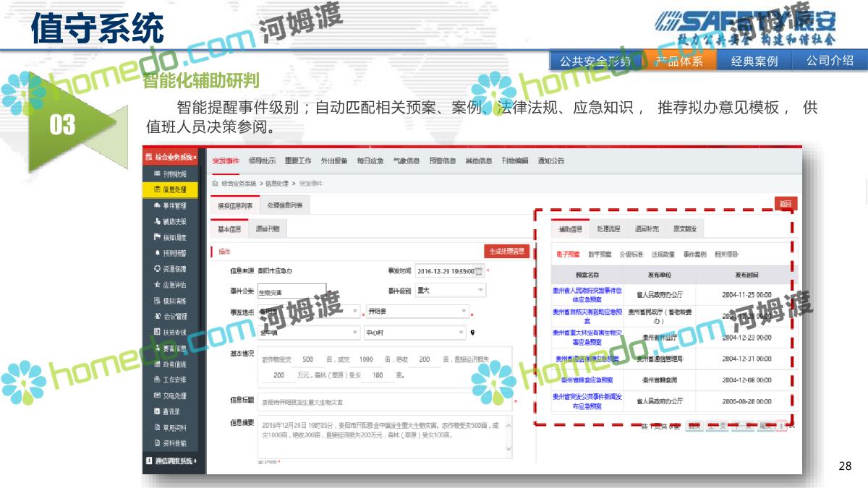868x488 pixels.
Task: Click the map pin icon beside 中心村
Action: point(472,333)
